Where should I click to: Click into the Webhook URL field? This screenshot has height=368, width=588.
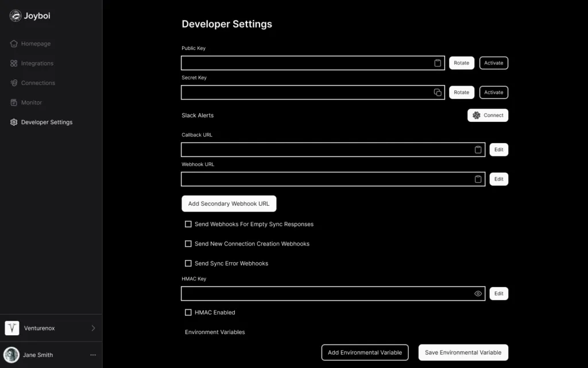[x=333, y=179]
